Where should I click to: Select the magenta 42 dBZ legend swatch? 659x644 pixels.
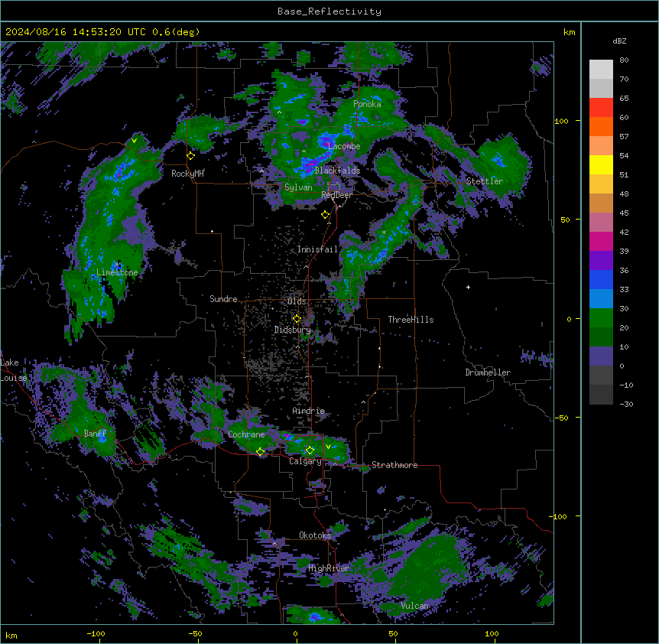click(601, 241)
